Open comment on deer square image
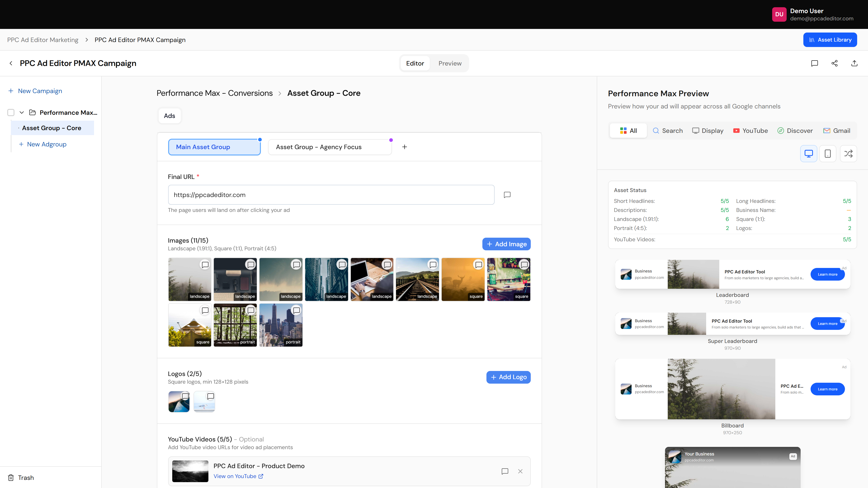868x488 pixels. click(479, 265)
